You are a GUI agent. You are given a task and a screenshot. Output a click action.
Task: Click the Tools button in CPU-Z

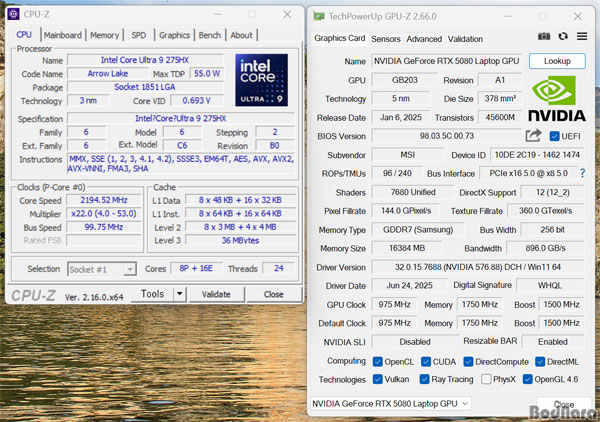[153, 294]
